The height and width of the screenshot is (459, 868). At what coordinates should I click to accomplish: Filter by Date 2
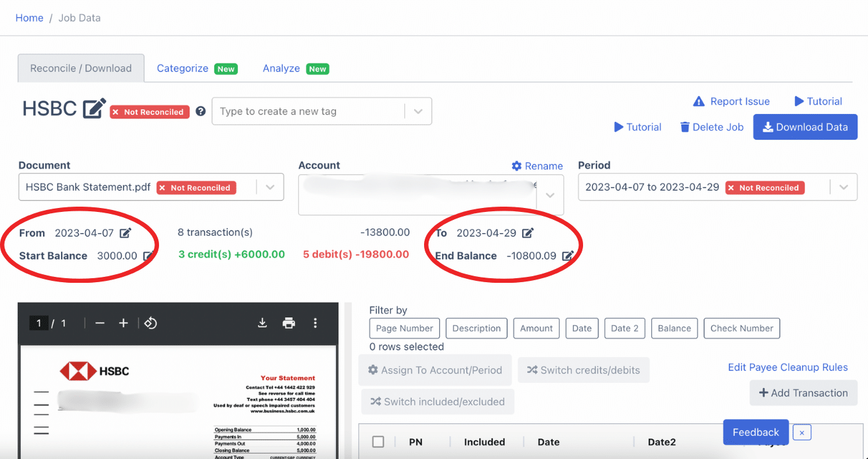pyautogui.click(x=625, y=329)
